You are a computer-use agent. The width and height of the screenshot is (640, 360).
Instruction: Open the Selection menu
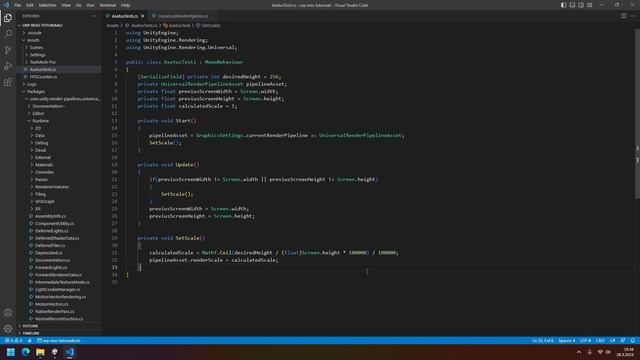47,5
